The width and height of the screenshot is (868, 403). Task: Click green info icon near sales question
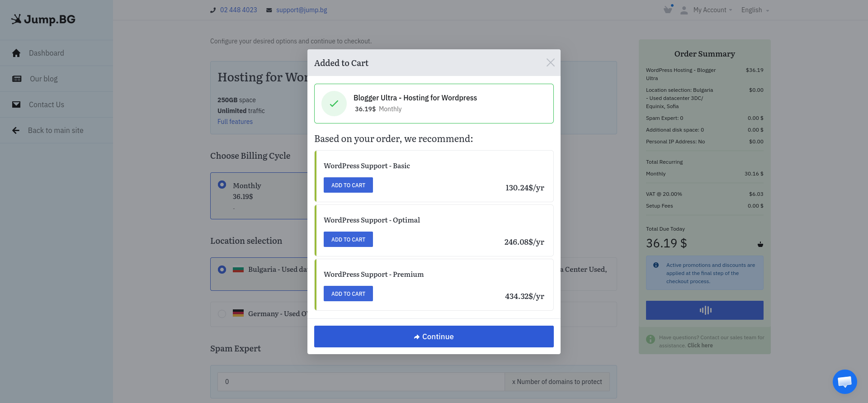651,339
